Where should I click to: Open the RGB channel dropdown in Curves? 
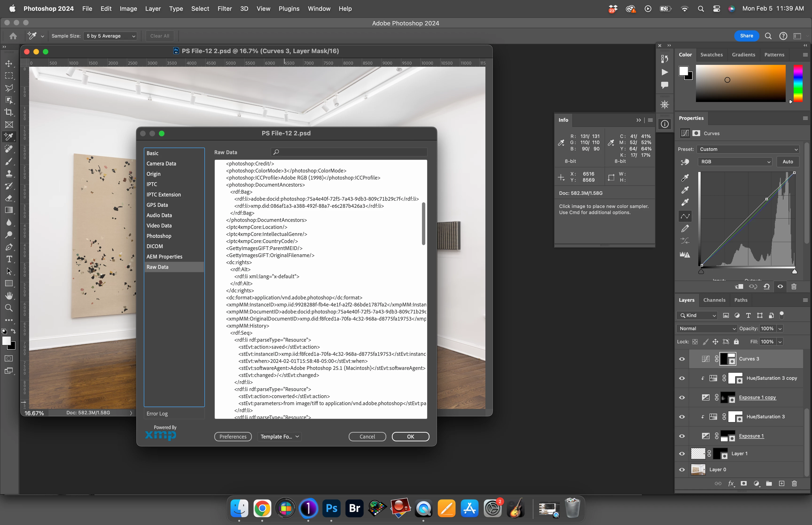coord(735,162)
